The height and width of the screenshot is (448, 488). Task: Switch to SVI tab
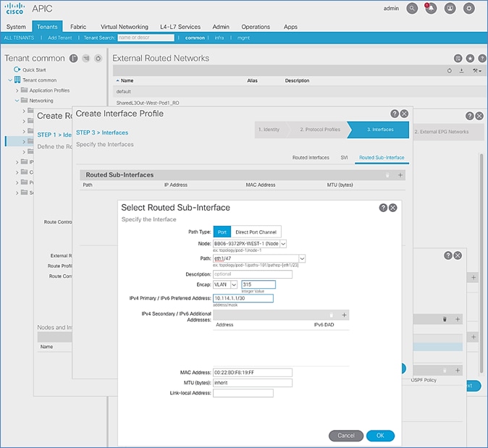[x=344, y=158]
